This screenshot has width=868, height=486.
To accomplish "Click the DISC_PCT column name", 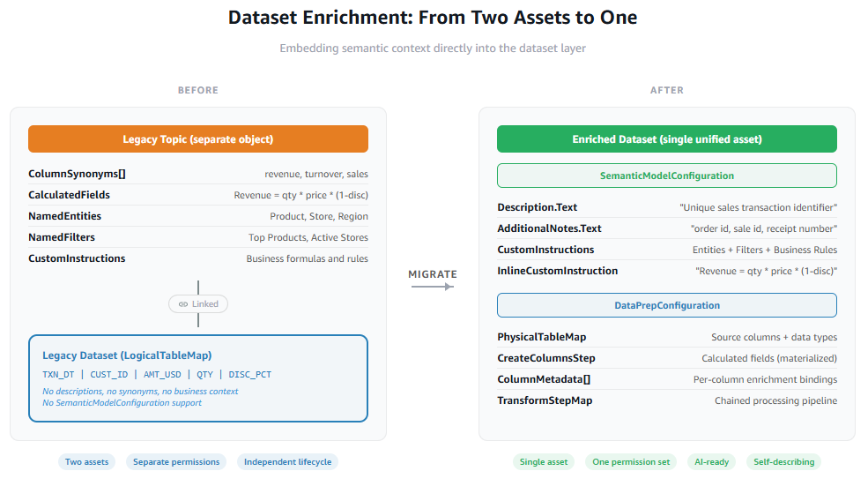I will coord(250,375).
